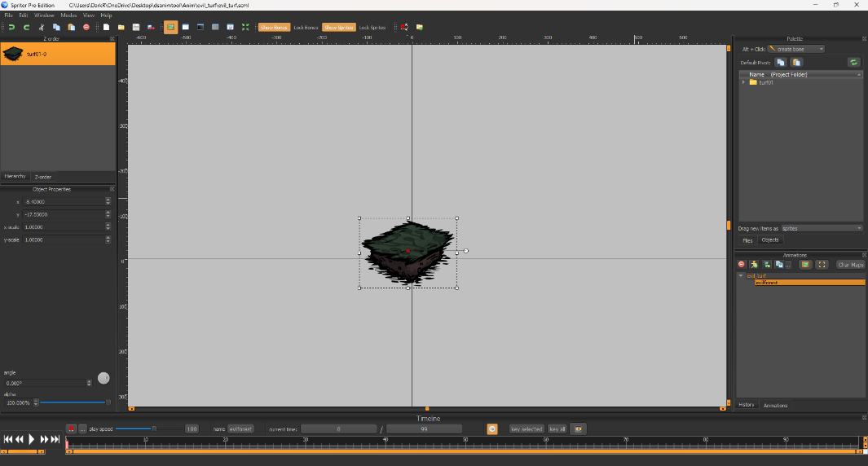
Task: Click the Undo arrow in toolbar
Action: (11, 27)
